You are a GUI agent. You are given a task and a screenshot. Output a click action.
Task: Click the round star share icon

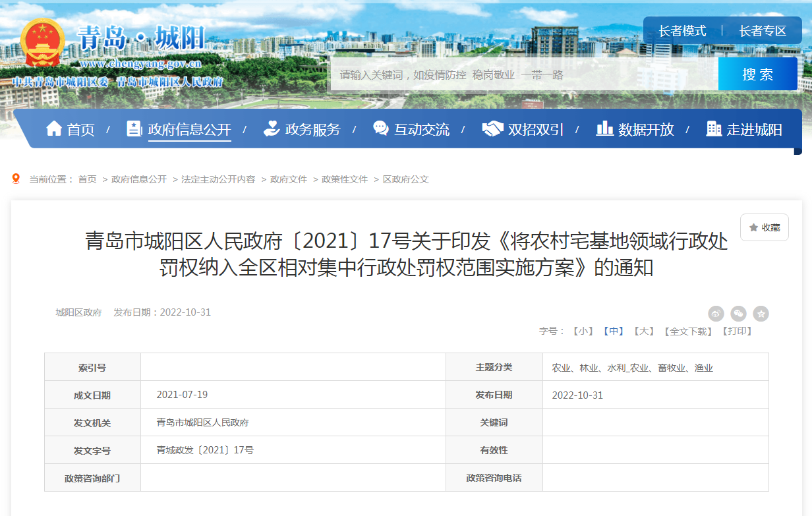[761, 314]
